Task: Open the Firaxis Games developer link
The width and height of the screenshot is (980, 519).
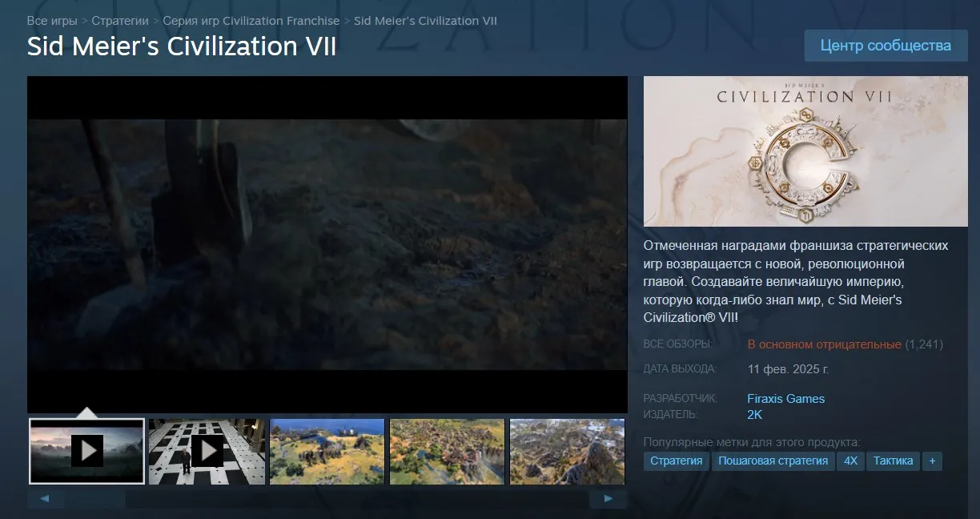Action: point(785,398)
